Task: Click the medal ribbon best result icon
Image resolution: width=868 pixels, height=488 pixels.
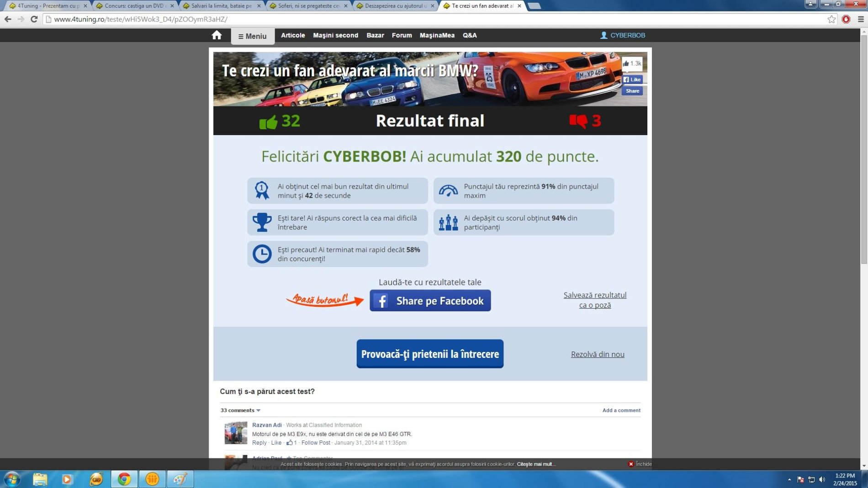Action: click(262, 190)
